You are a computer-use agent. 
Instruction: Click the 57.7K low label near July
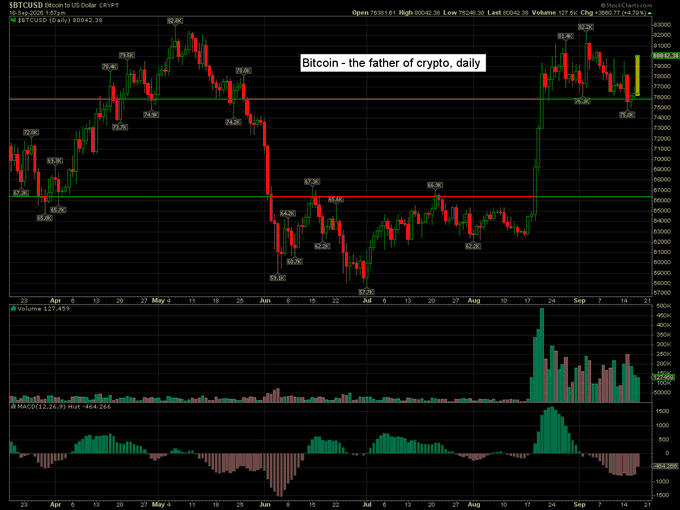coord(366,292)
